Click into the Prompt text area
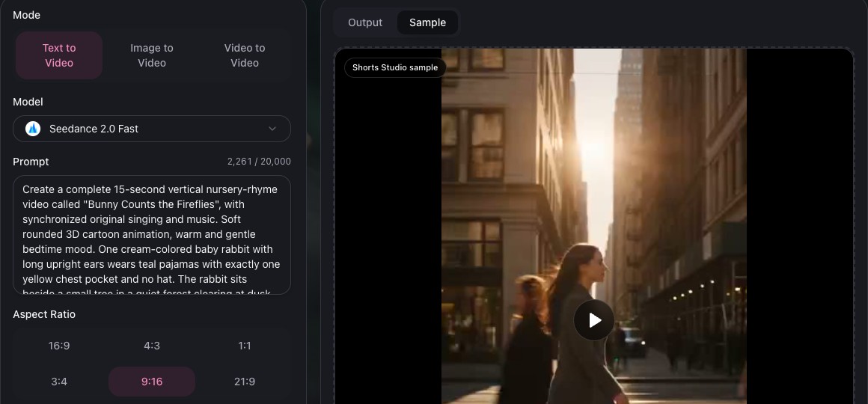The height and width of the screenshot is (404, 868). point(152,235)
